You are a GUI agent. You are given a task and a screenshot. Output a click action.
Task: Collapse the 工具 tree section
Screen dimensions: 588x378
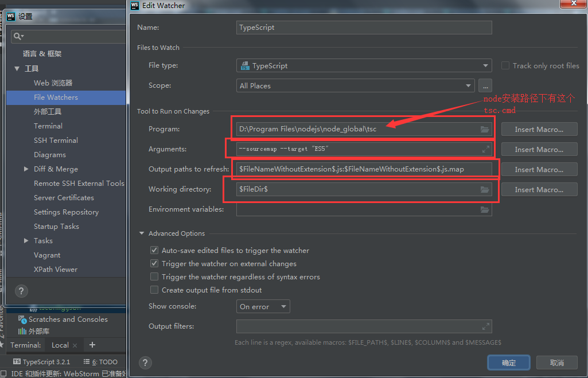coord(17,69)
